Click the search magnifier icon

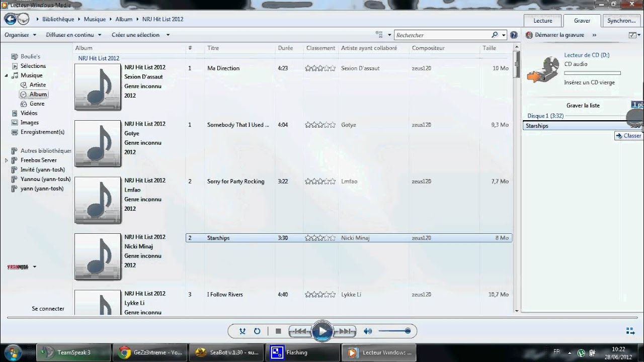coord(495,35)
